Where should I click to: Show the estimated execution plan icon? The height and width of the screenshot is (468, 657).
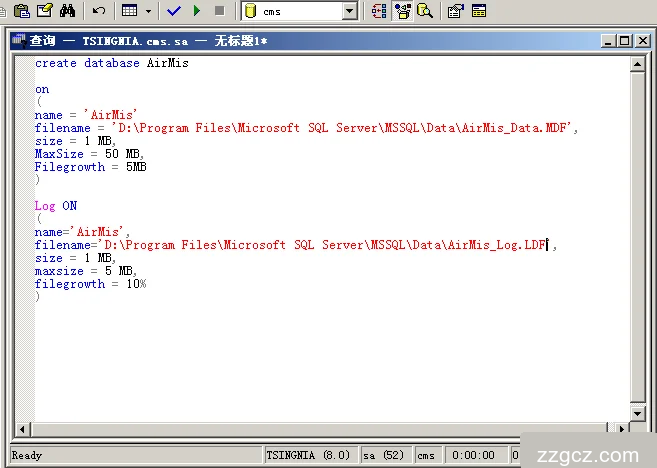[x=379, y=11]
